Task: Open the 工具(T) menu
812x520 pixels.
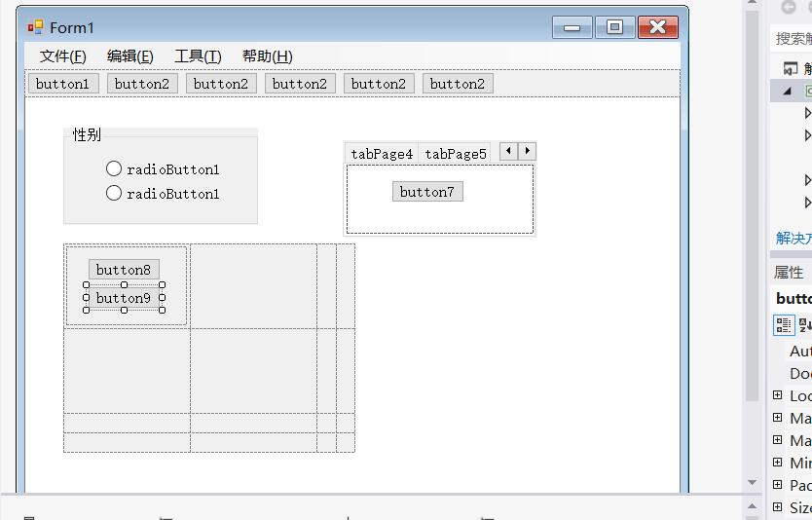Action: [198, 56]
